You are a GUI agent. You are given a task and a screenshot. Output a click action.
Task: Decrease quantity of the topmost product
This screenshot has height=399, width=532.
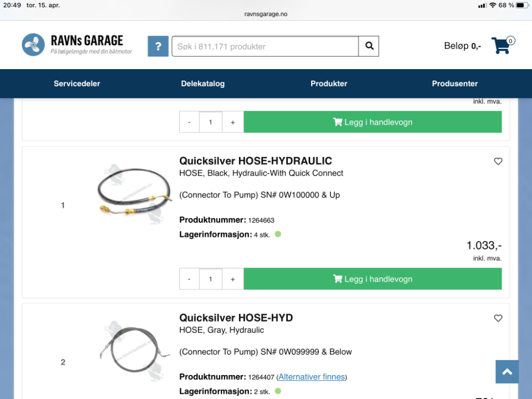189,122
